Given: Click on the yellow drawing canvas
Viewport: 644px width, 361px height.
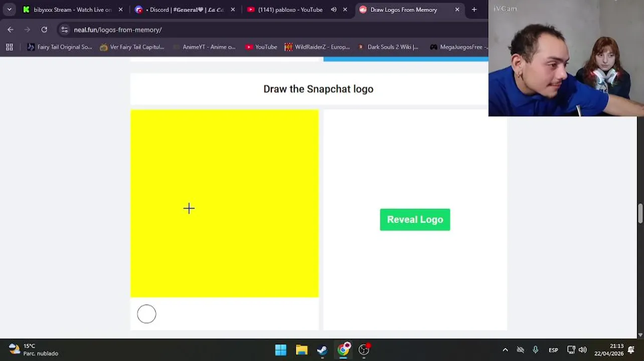Looking at the screenshot, I should tap(224, 203).
